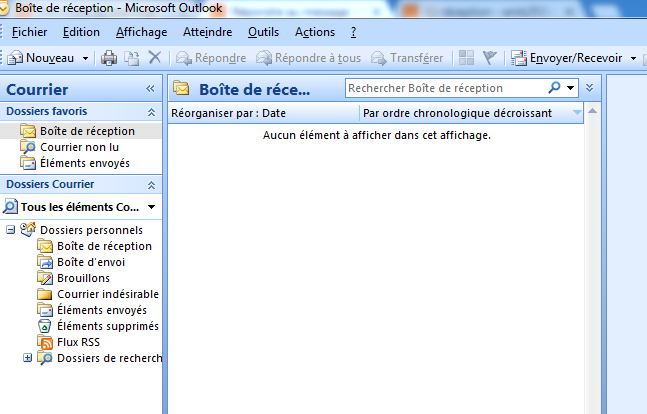
Task: Click the Répondre button
Action: click(211, 58)
